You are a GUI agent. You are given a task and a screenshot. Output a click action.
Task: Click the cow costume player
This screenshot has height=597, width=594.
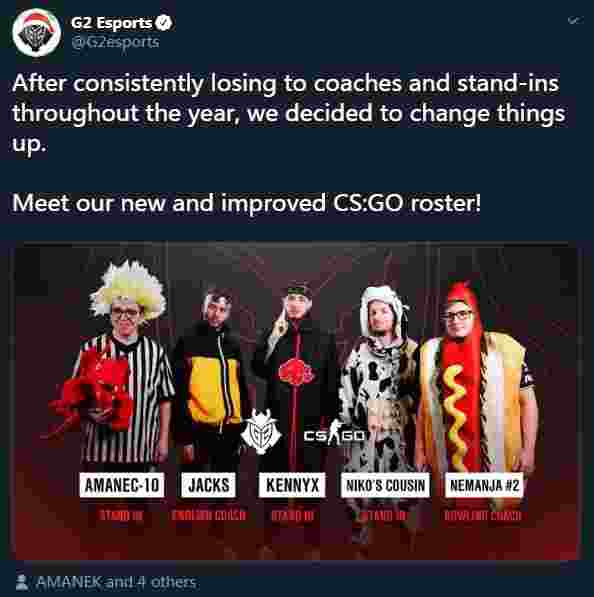click(x=381, y=381)
